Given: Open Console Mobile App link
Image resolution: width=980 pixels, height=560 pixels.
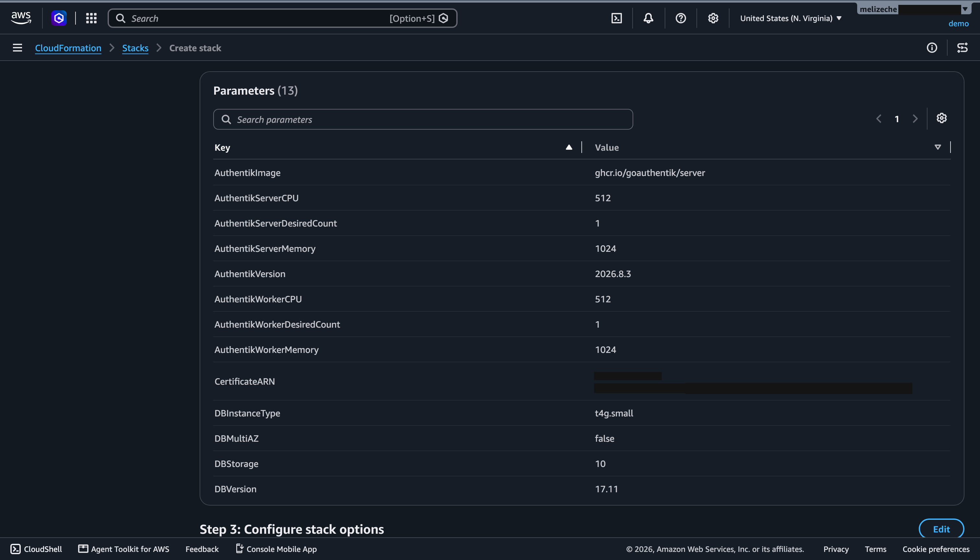Looking at the screenshot, I should tap(276, 549).
